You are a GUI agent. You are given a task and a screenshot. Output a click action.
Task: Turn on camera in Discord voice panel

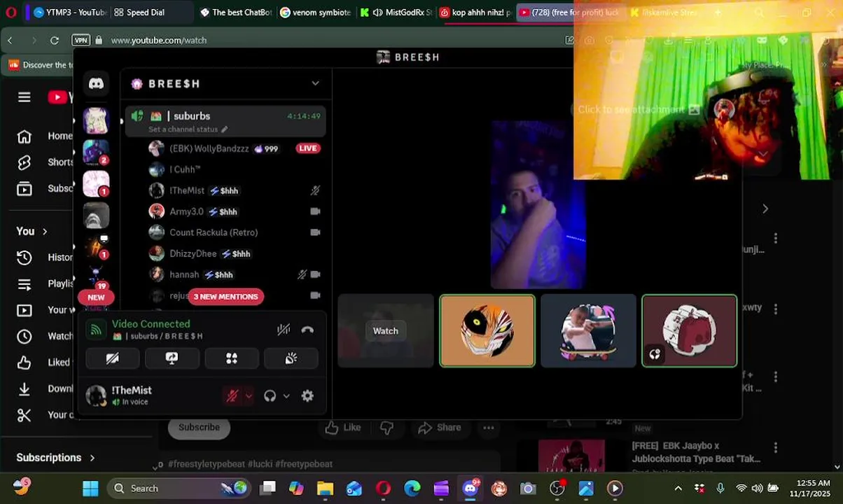(112, 358)
